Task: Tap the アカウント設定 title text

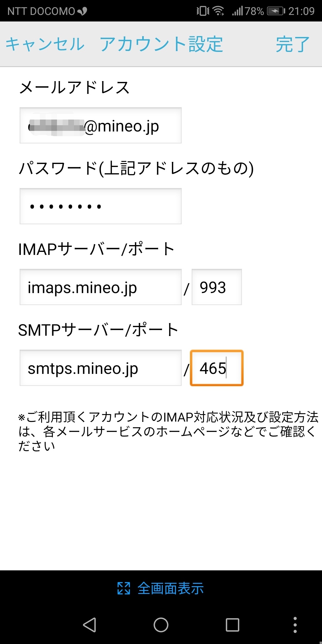Action: (161, 44)
